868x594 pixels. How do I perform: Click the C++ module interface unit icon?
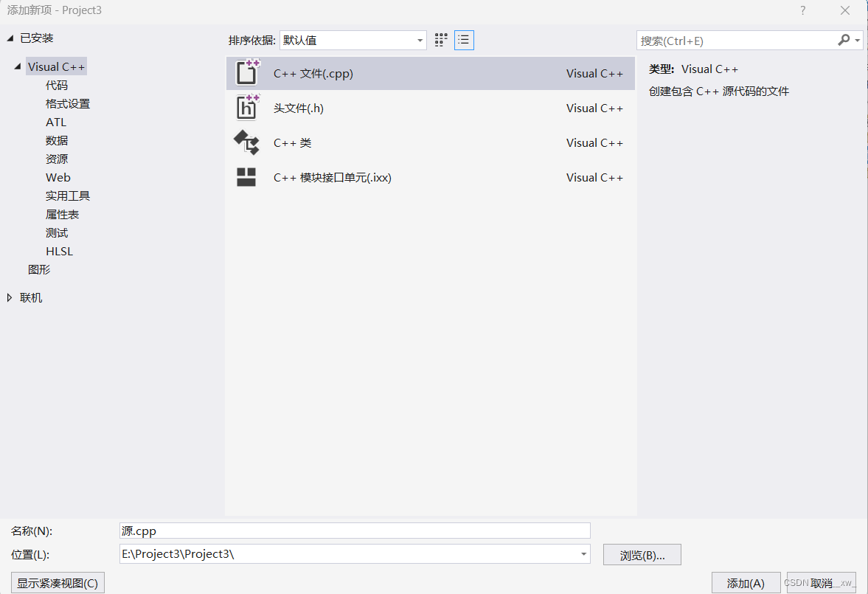point(246,177)
